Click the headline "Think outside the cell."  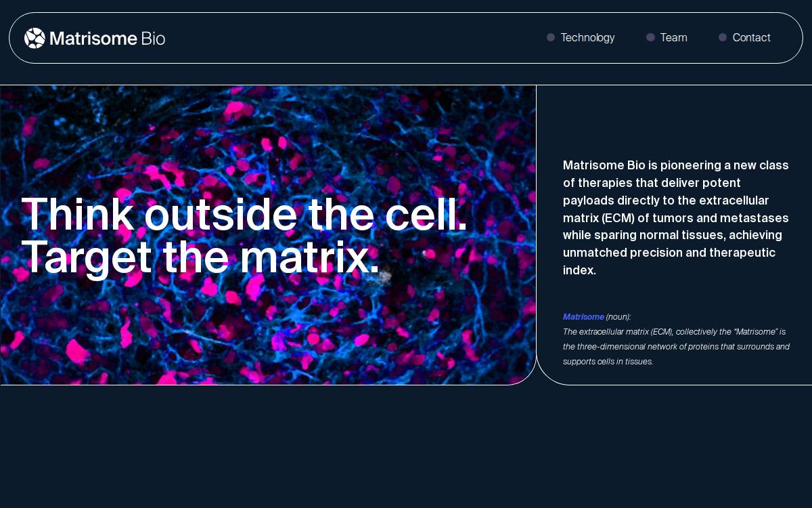[x=244, y=215]
